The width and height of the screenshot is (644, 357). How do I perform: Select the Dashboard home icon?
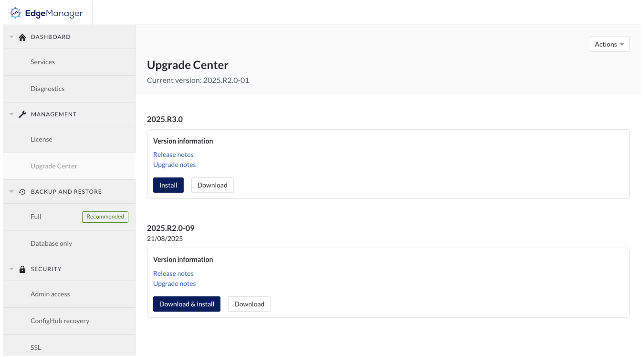point(23,37)
